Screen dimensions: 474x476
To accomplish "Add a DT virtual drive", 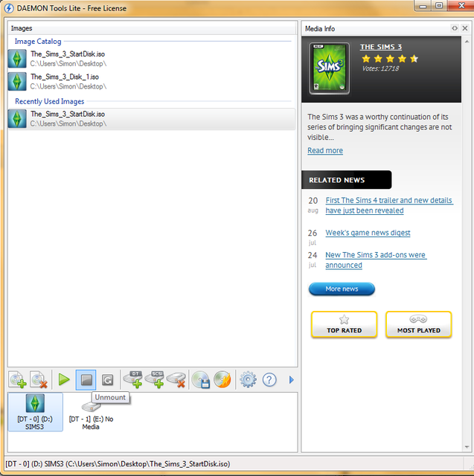I will coord(133,379).
